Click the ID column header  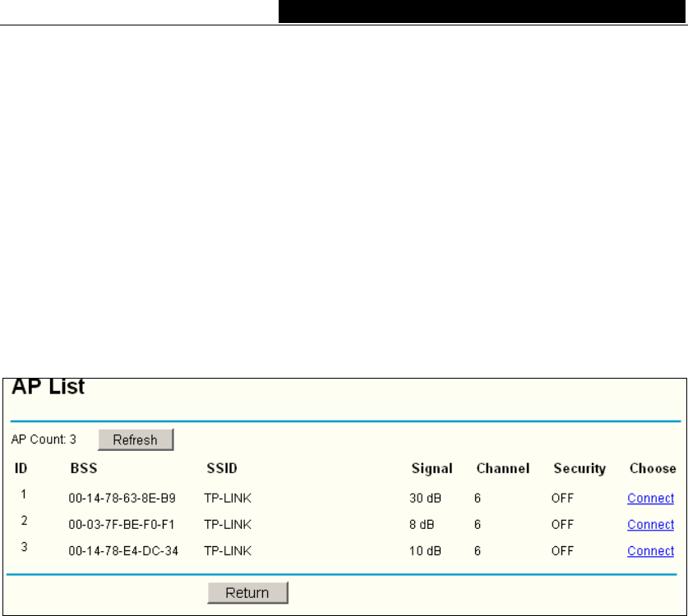pos(21,468)
